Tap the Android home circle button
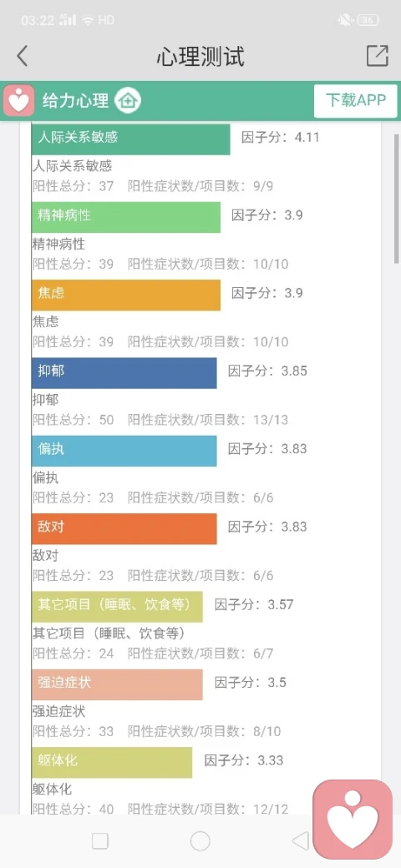The image size is (401, 868). click(x=200, y=841)
